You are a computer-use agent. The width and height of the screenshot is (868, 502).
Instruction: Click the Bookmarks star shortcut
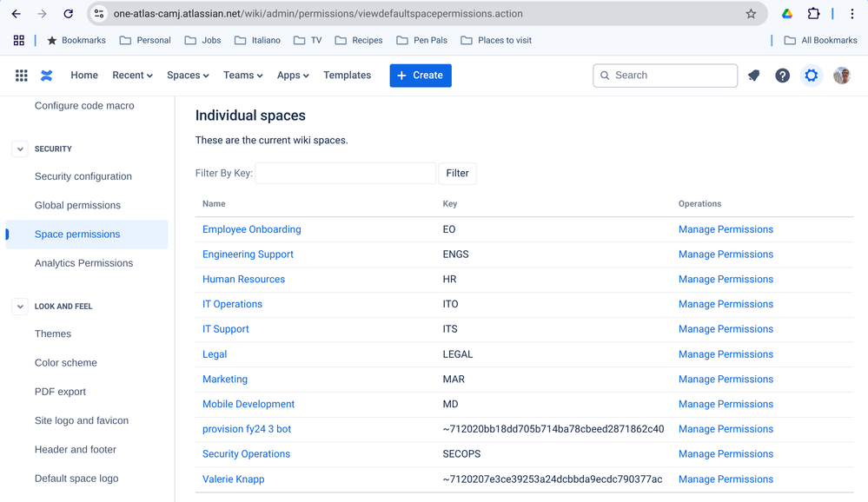(x=76, y=41)
